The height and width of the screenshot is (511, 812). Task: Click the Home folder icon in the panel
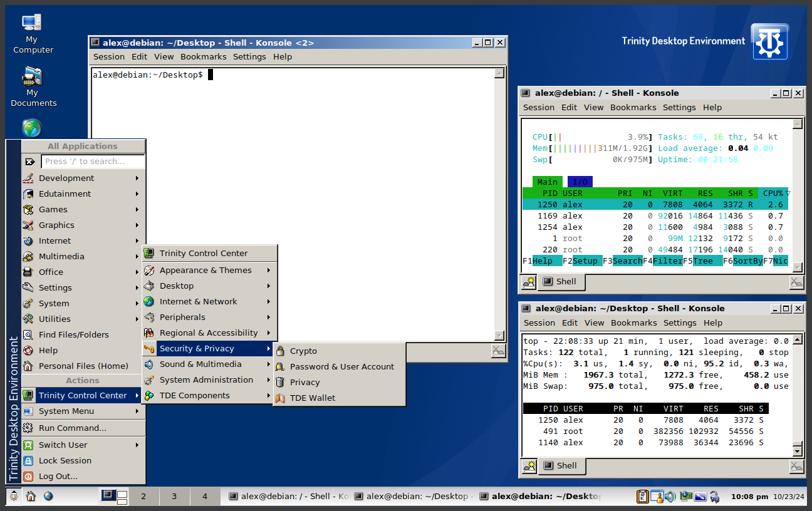pos(31,497)
